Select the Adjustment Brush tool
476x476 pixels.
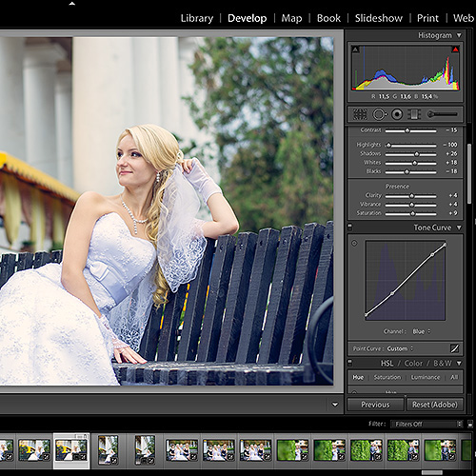pyautogui.click(x=442, y=114)
